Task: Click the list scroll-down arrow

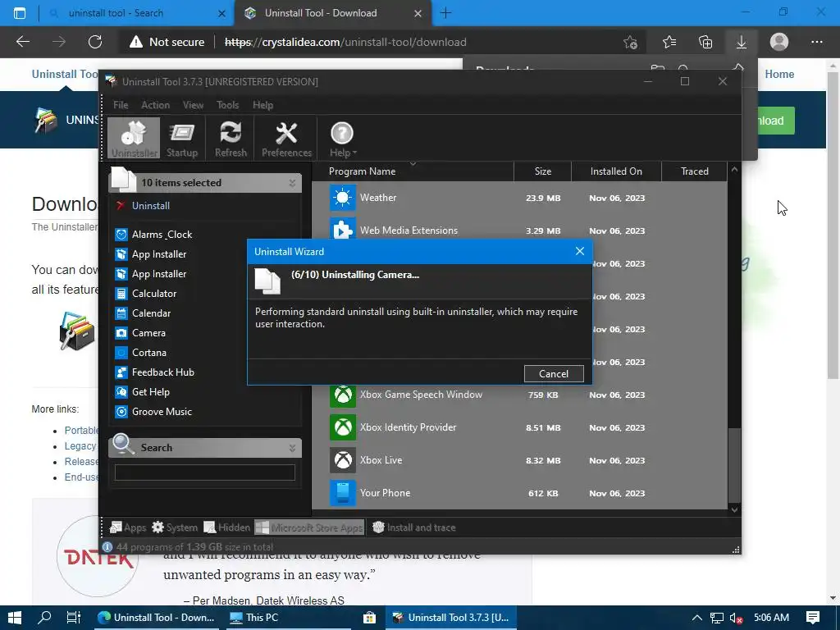Action: point(734,510)
